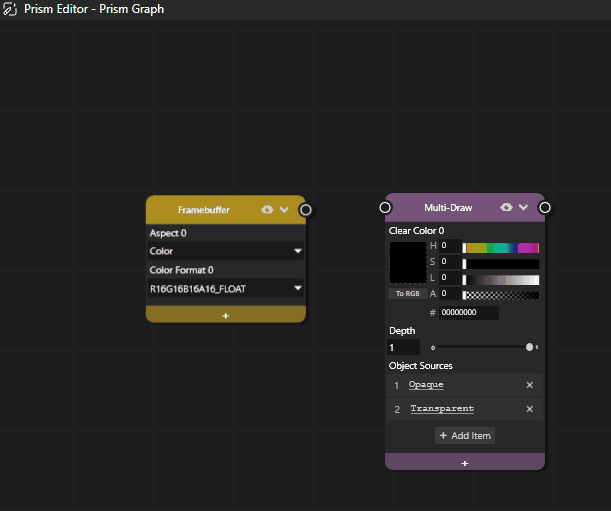This screenshot has height=511, width=611.
Task: Click the Hue rainbow slider bar
Action: tap(500, 247)
